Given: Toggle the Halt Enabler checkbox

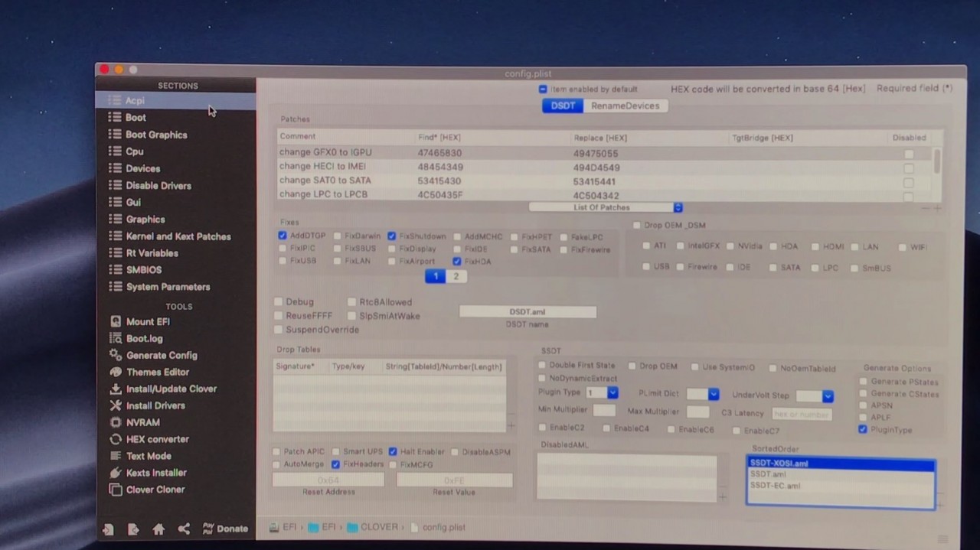Looking at the screenshot, I should coord(393,451).
